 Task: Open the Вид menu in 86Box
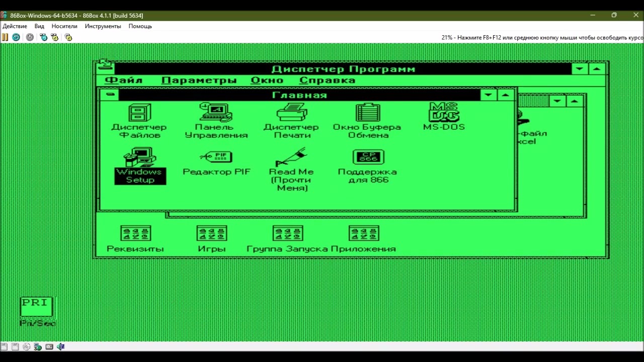(x=39, y=26)
